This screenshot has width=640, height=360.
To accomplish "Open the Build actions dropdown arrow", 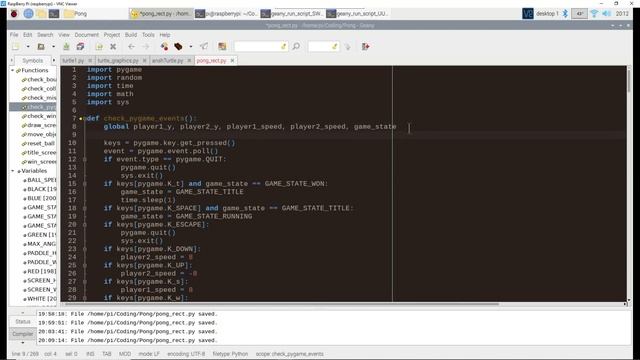I will pos(191,47).
